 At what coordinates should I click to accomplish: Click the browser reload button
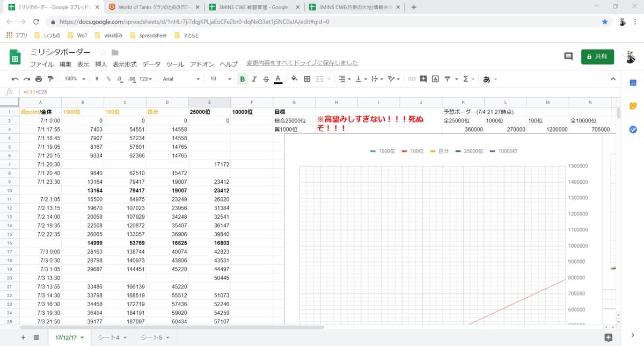(36, 22)
